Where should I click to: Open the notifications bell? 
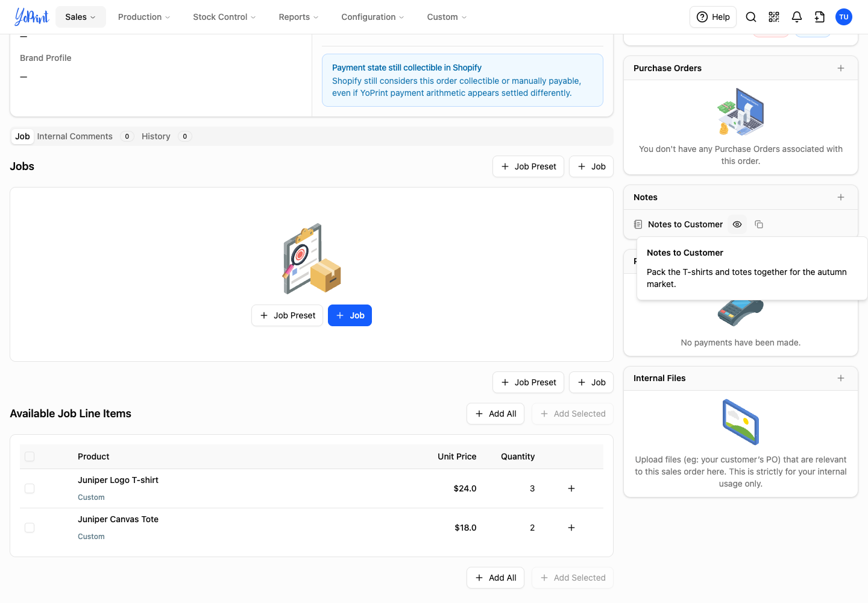coord(797,17)
